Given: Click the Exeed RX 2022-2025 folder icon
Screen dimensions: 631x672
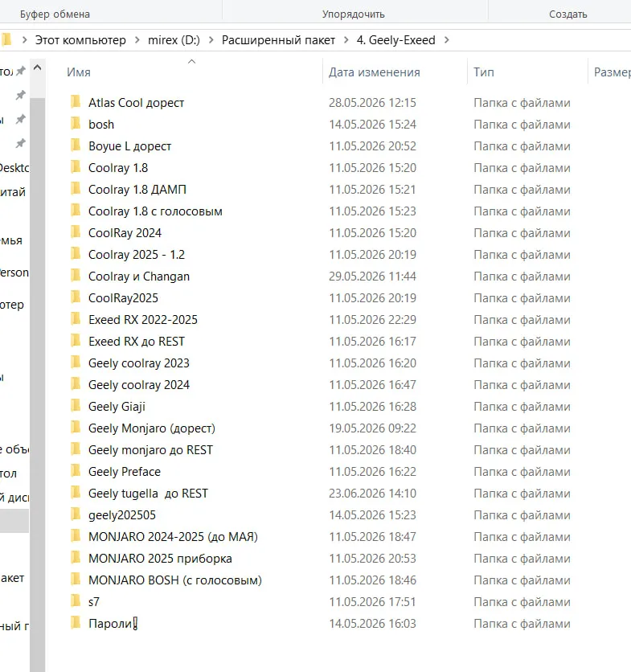Looking at the screenshot, I should click(76, 319).
